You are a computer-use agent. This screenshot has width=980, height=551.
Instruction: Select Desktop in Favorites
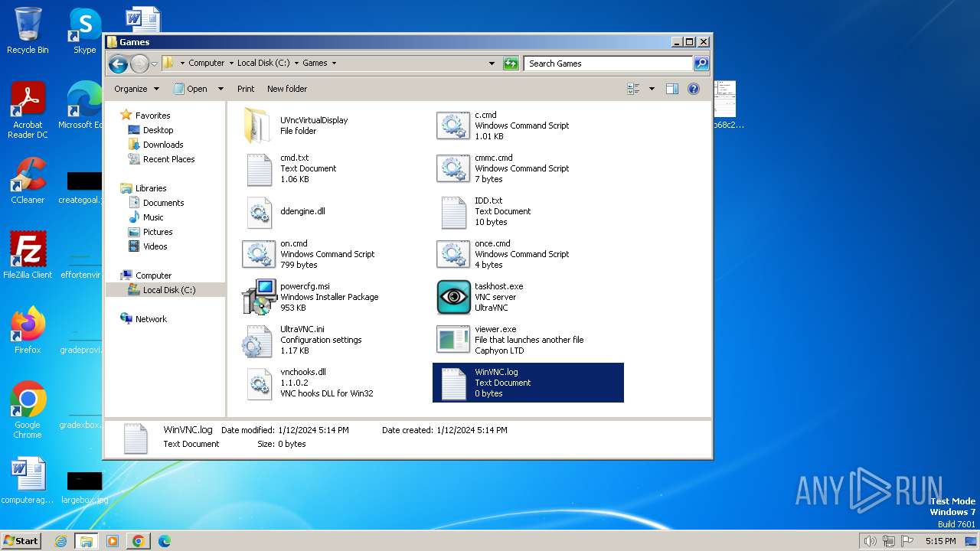coord(158,130)
